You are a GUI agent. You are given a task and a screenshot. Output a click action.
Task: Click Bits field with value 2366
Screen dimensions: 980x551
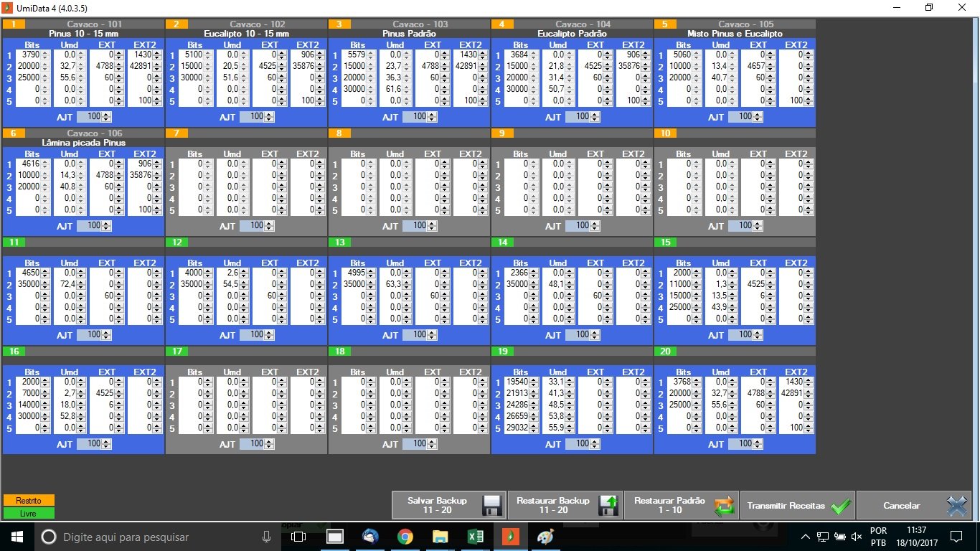pos(522,273)
